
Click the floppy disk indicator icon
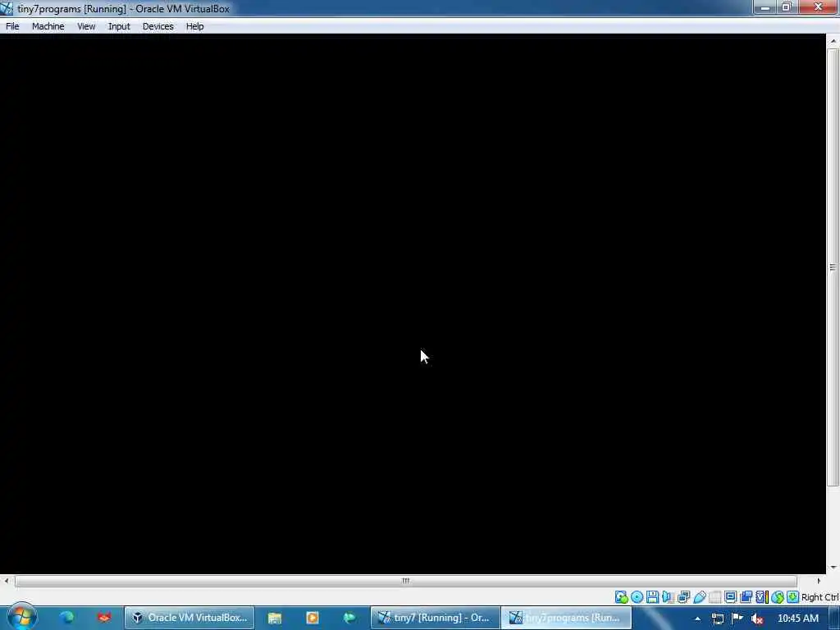click(652, 597)
